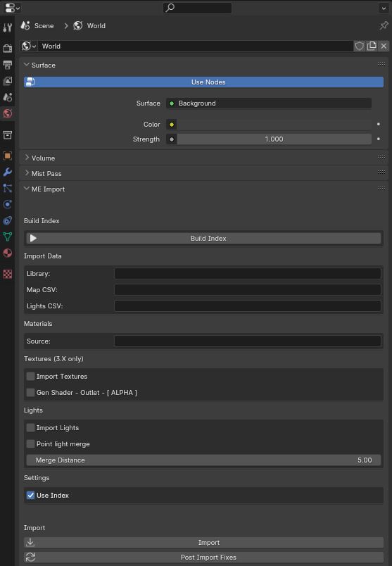Open the Texture checkerboard tab
392x566 pixels.
[7, 274]
